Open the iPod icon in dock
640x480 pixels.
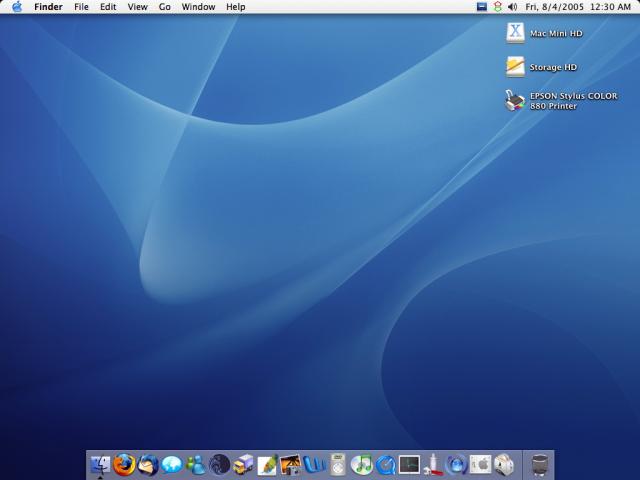coord(338,464)
